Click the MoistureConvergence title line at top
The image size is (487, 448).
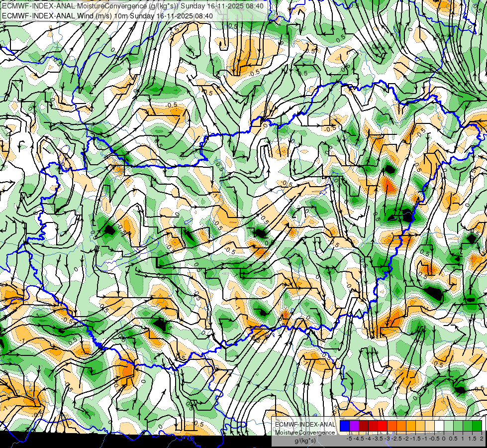133,6
